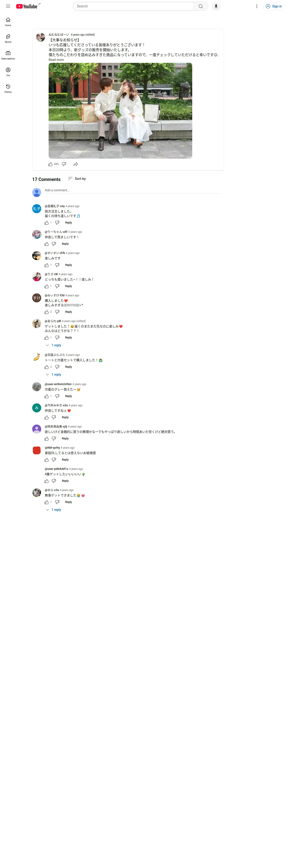
Task: Click the Add a comment field
Action: click(133, 190)
